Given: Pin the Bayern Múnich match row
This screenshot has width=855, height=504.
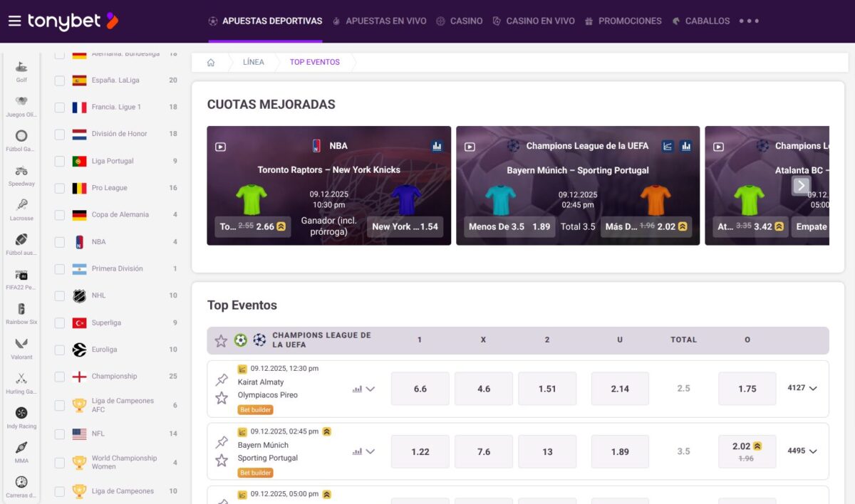Looking at the screenshot, I should click(x=222, y=443).
